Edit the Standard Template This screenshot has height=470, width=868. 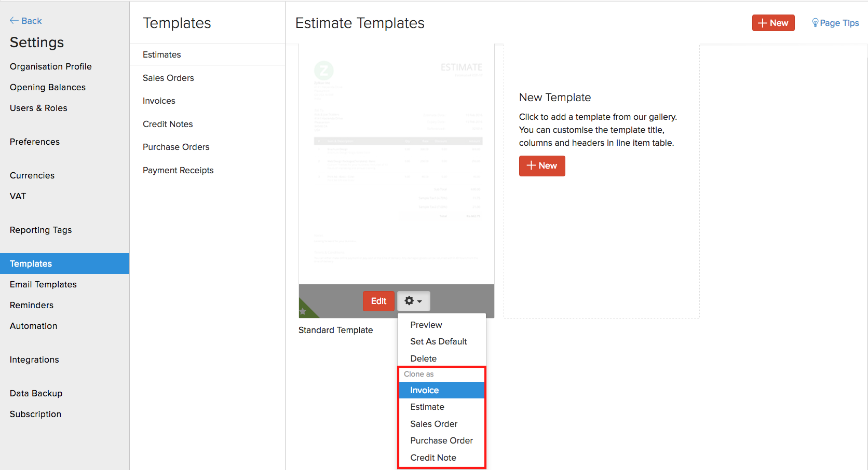[x=378, y=301]
